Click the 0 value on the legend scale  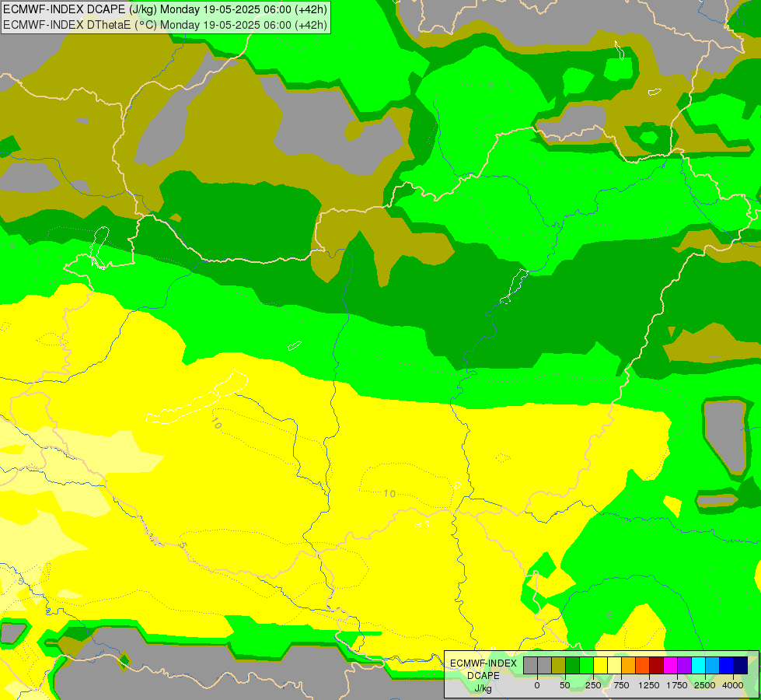click(537, 685)
